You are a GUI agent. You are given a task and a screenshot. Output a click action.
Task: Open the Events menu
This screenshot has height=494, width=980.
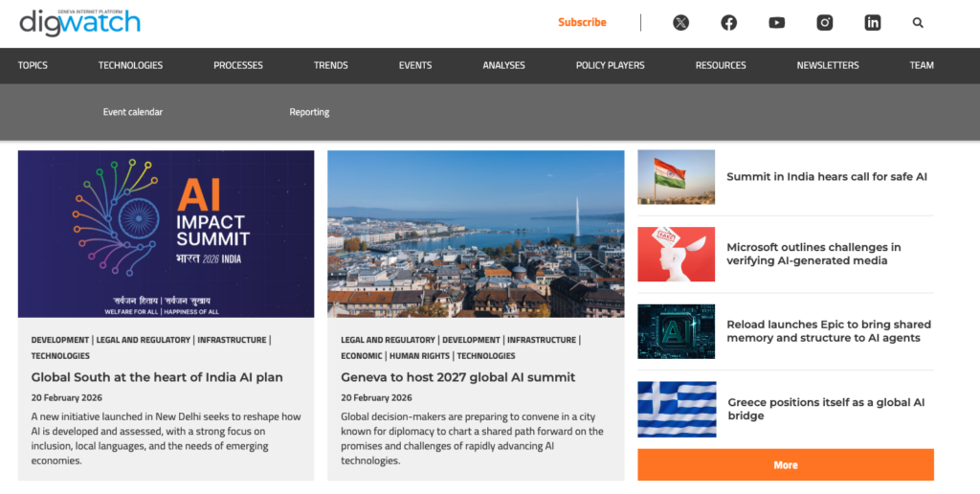pyautogui.click(x=415, y=65)
